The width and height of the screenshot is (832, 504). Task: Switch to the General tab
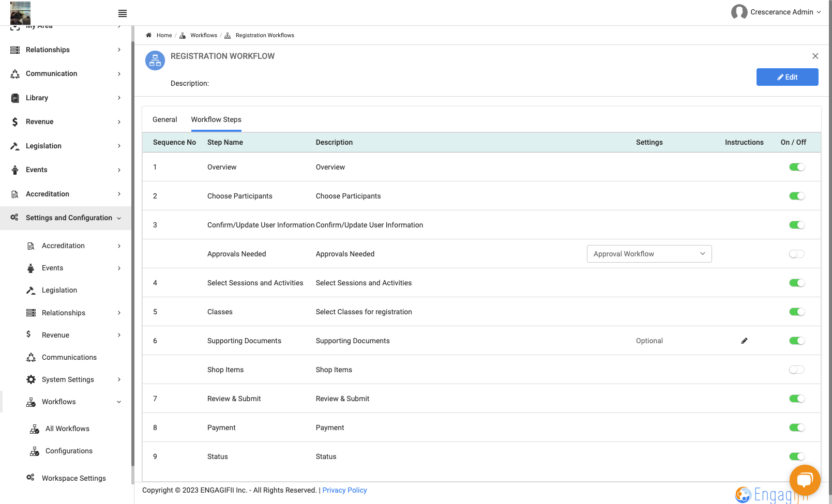[165, 119]
